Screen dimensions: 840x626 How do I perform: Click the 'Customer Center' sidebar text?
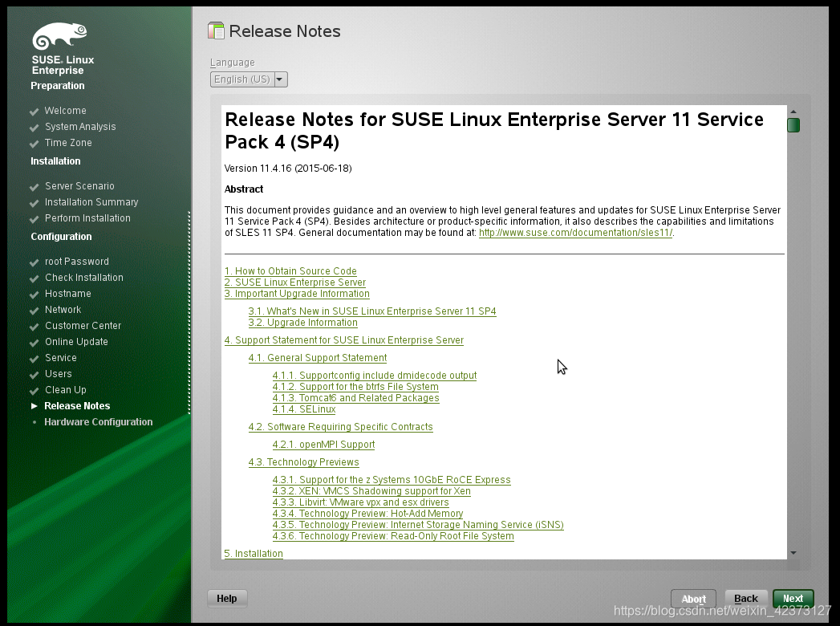click(83, 325)
